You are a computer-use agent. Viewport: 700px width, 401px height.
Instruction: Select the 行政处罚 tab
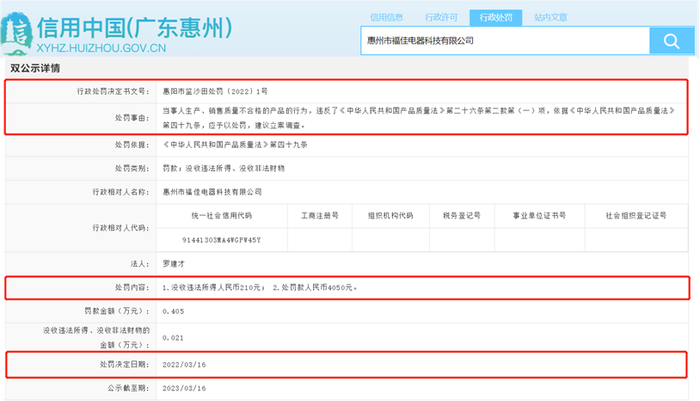pos(496,17)
